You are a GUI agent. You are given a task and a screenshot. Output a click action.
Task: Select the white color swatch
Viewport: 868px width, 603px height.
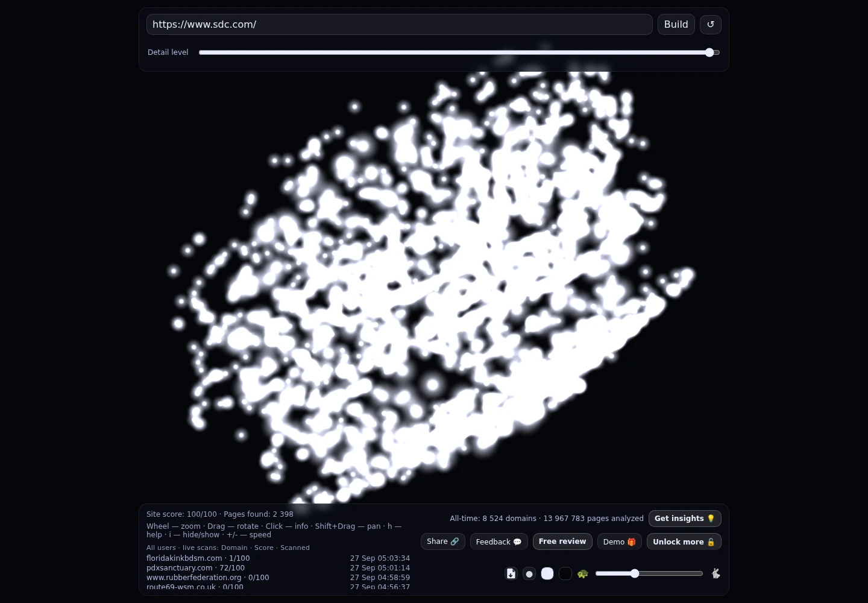[x=547, y=573]
